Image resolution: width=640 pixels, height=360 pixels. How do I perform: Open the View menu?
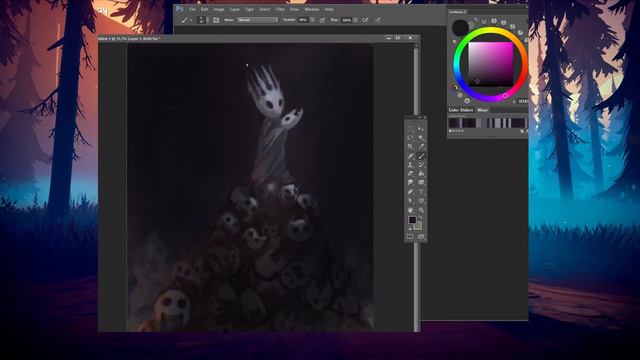coord(294,9)
